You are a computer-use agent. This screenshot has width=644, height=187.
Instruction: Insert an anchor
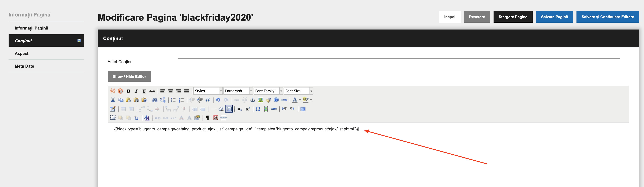[252, 100]
